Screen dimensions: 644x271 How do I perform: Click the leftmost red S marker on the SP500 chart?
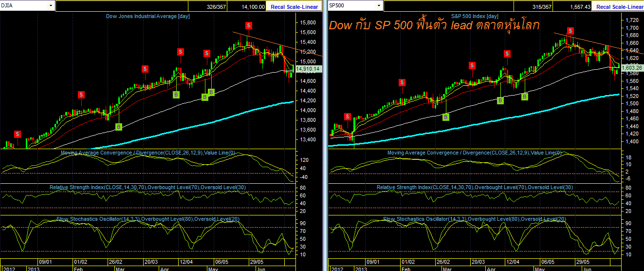pyautogui.click(x=347, y=116)
